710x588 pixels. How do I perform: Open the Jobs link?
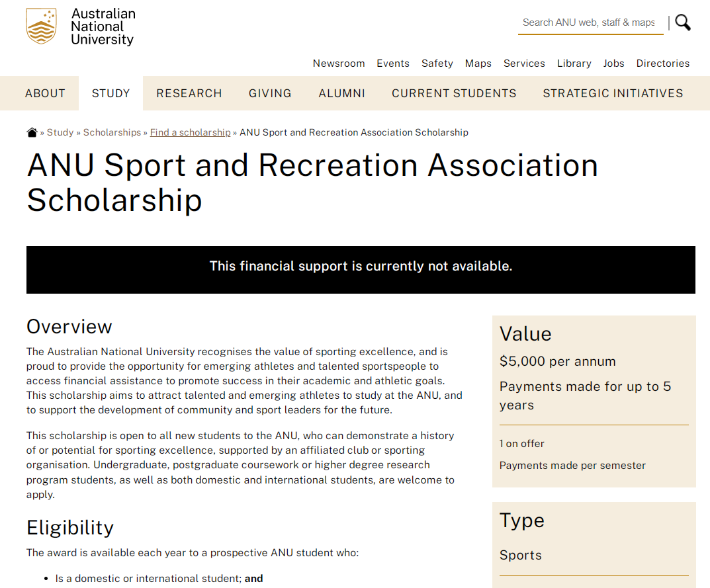614,63
